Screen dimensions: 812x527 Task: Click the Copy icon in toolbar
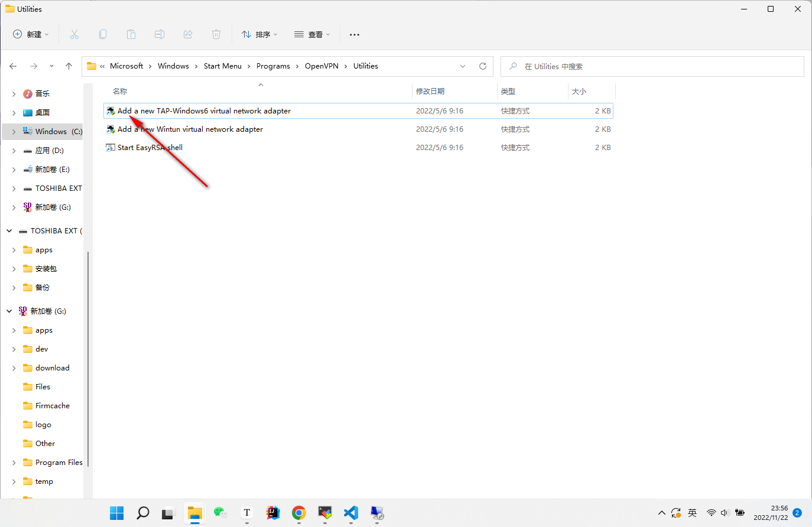103,34
